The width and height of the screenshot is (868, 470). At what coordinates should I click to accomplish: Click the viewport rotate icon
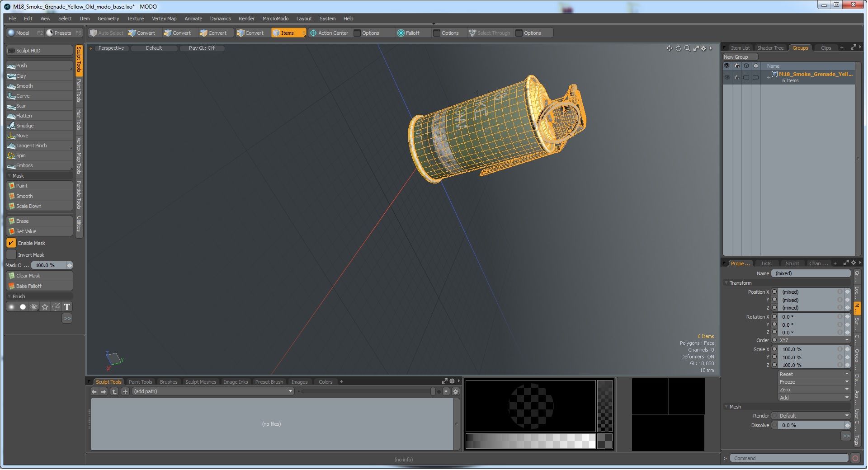(678, 48)
